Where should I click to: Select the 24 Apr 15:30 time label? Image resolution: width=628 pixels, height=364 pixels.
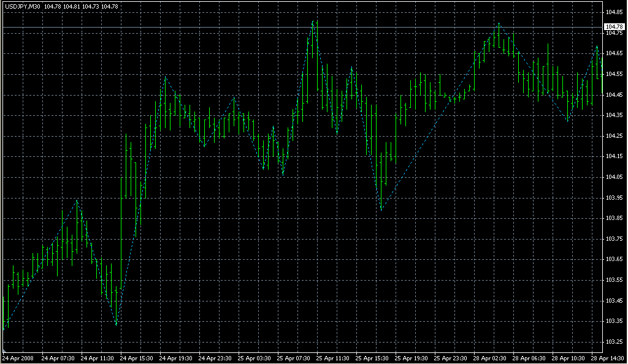136,358
